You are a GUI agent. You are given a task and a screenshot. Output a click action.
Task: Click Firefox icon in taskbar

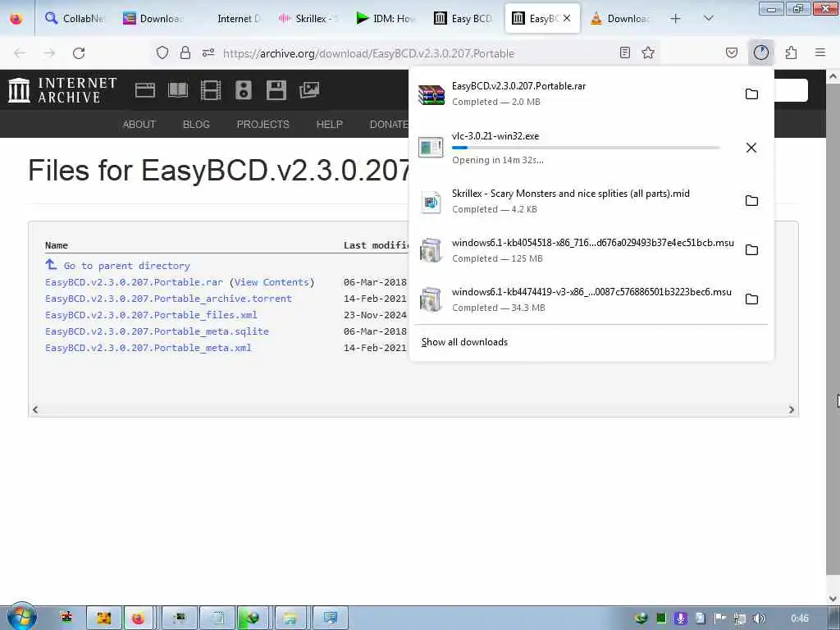pyautogui.click(x=138, y=619)
